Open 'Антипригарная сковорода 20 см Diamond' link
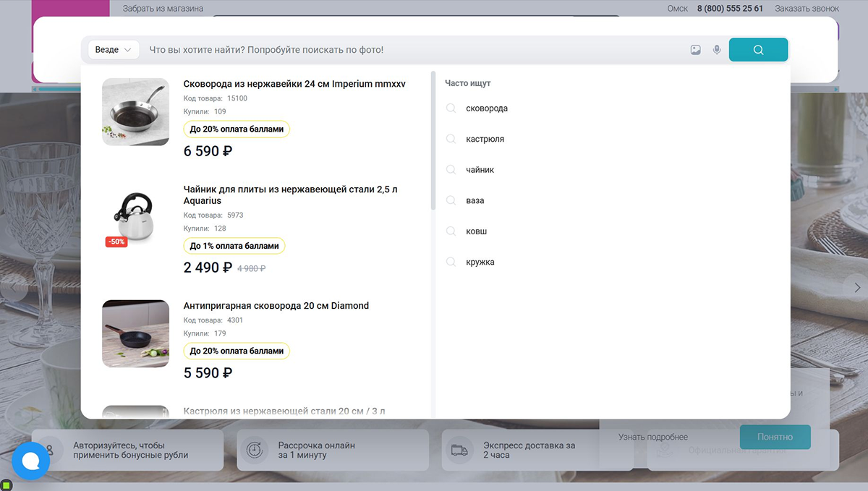868x491 pixels. (x=276, y=306)
